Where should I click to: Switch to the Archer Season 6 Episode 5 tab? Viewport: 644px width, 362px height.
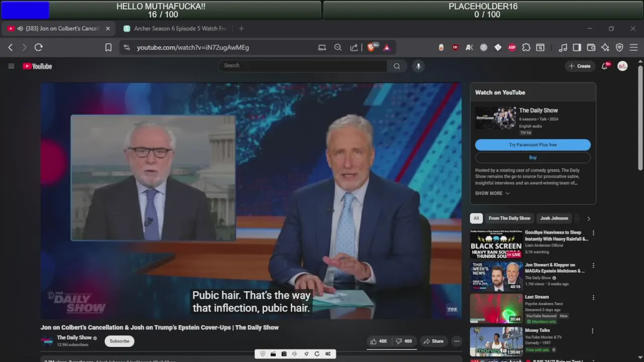(176, 29)
